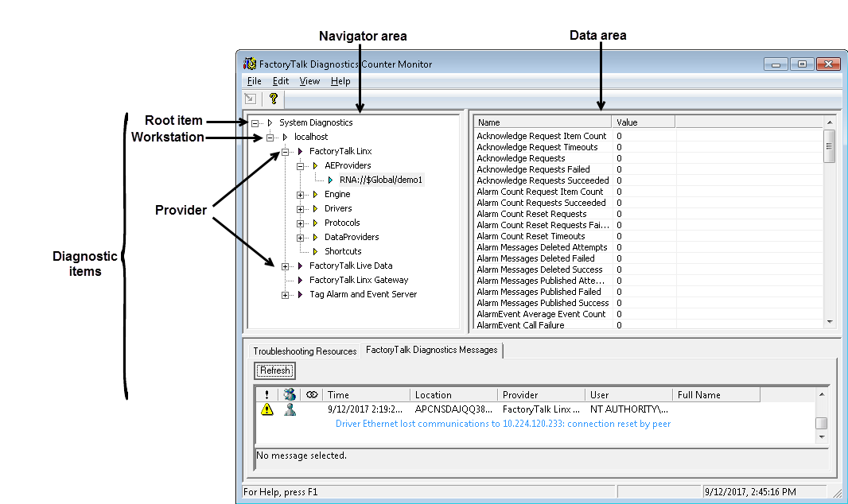
Task: Collapse the System Diagnostics root node
Action: point(255,123)
